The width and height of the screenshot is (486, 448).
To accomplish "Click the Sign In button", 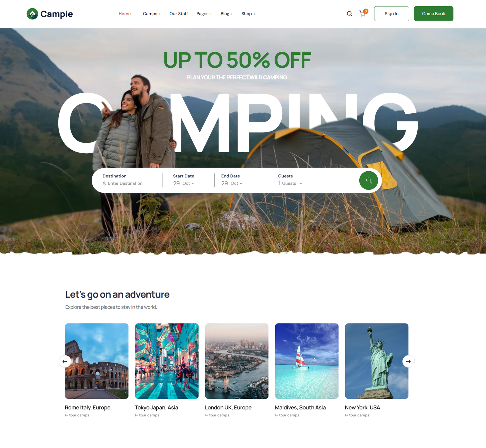I will pyautogui.click(x=392, y=14).
